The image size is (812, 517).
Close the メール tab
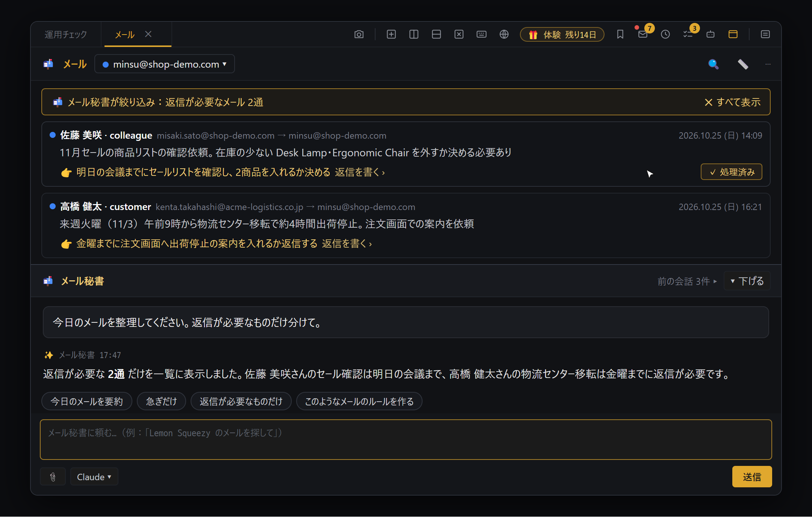click(148, 34)
